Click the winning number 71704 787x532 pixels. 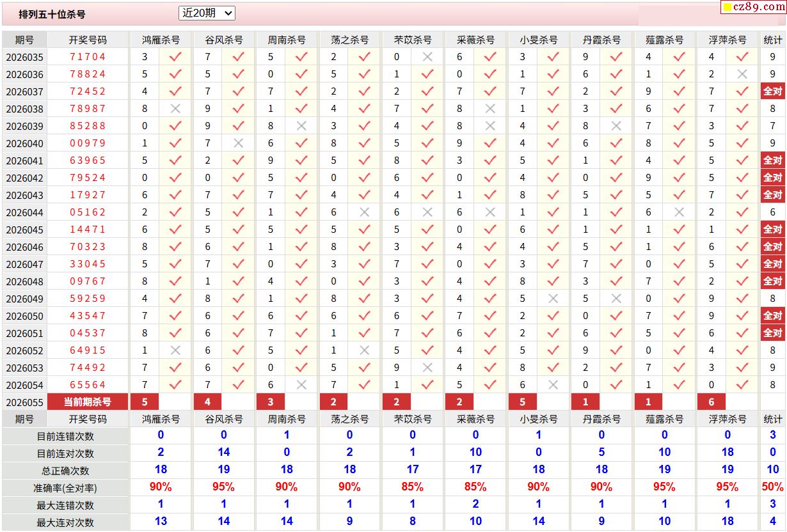(x=88, y=57)
